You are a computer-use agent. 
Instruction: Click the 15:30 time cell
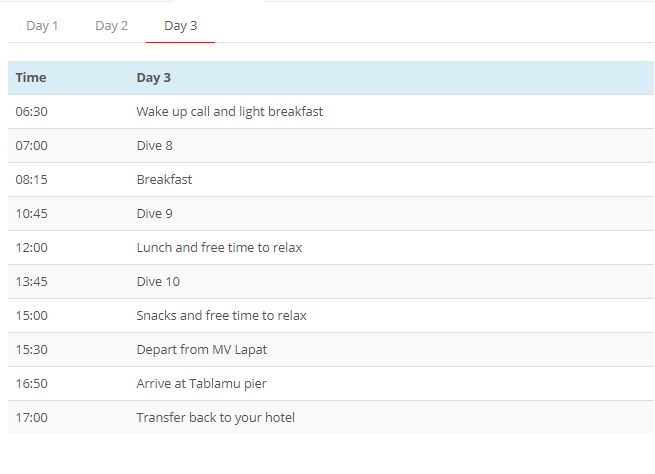[x=31, y=350]
